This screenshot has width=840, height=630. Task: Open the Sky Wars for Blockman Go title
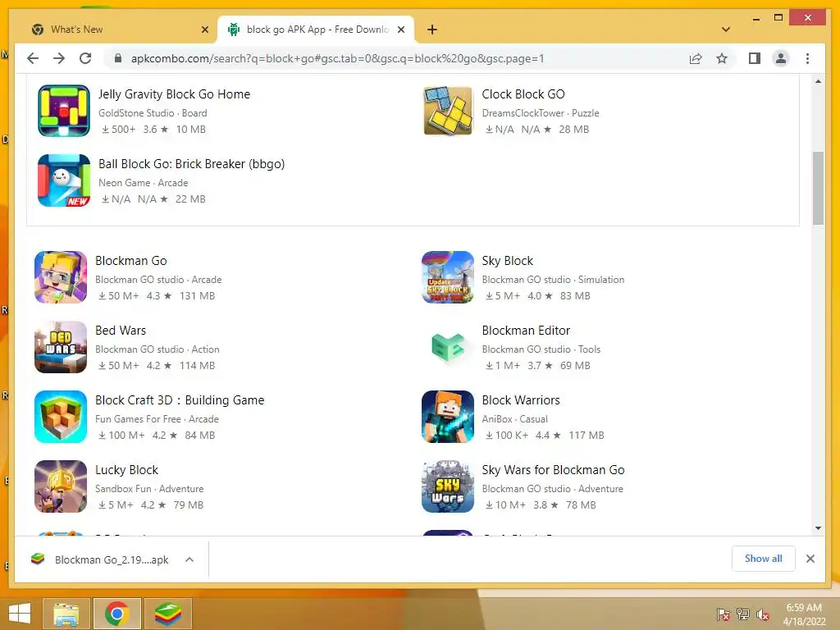point(554,470)
